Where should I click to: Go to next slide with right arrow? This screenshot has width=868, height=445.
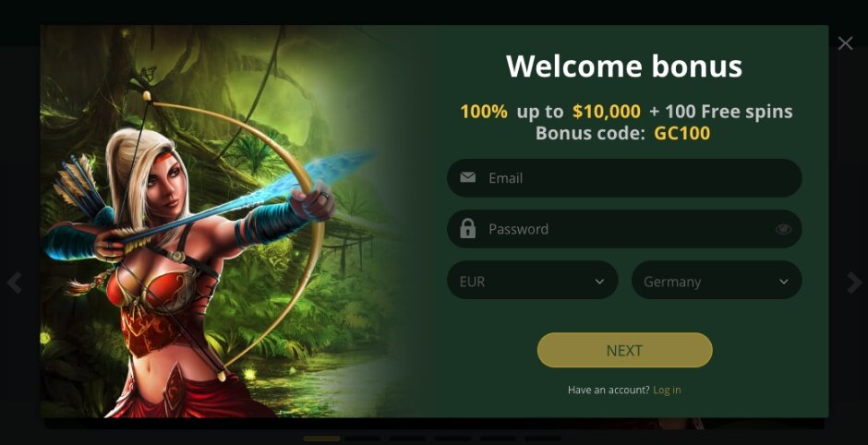(854, 283)
